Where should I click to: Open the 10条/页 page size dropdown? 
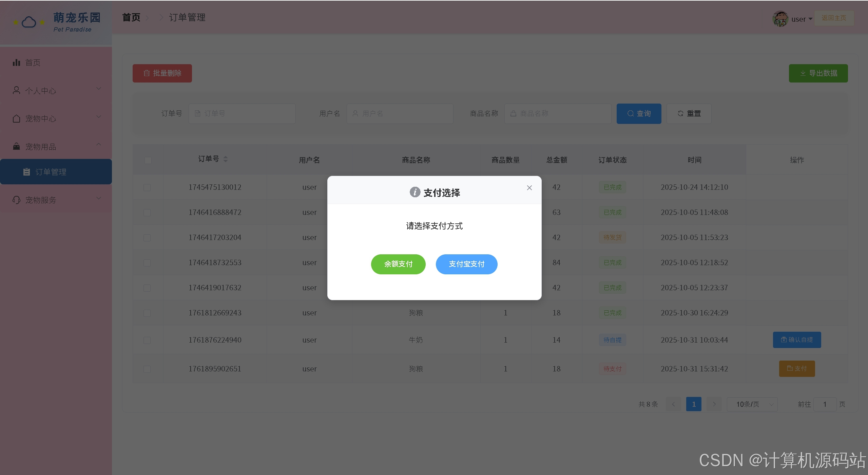tap(752, 404)
